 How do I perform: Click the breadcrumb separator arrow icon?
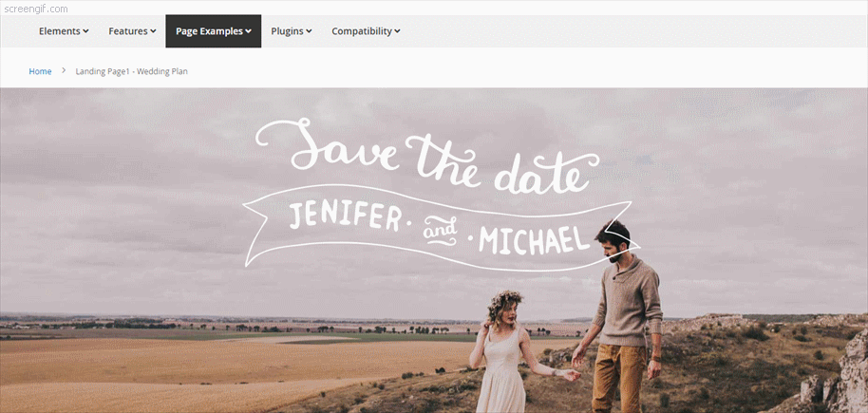tap(64, 71)
